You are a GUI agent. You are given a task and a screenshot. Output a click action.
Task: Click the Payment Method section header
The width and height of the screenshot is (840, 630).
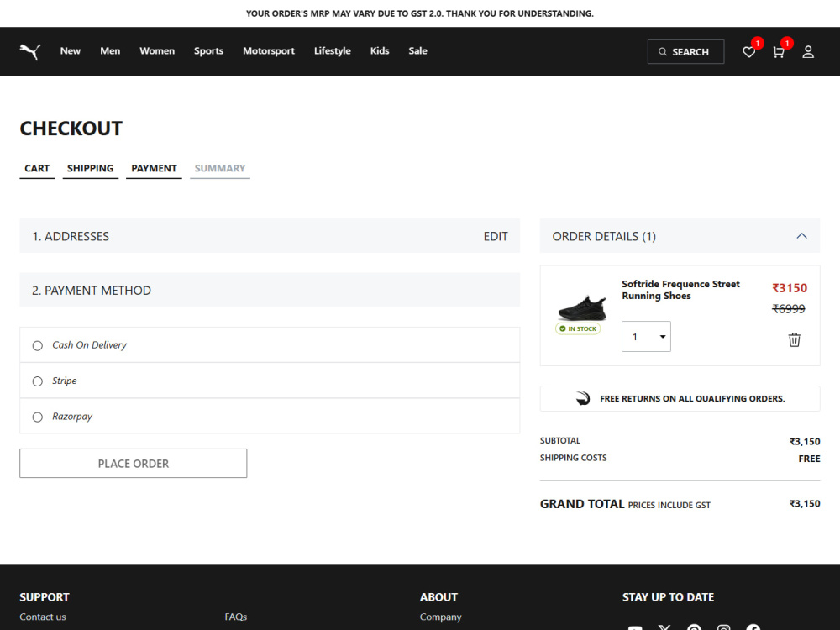coord(270,290)
